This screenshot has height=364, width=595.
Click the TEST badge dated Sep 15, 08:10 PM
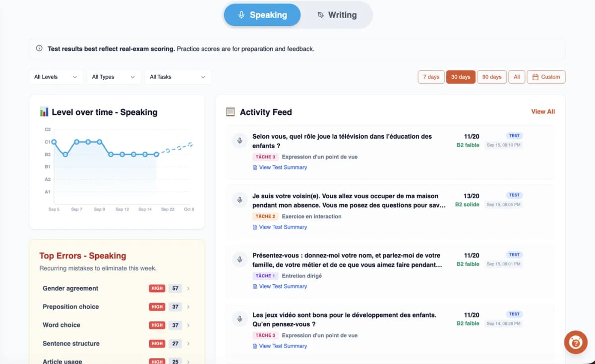[514, 136]
